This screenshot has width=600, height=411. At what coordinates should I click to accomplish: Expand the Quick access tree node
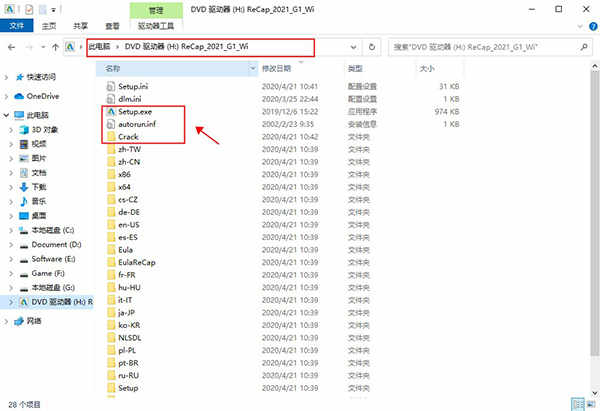(6, 77)
